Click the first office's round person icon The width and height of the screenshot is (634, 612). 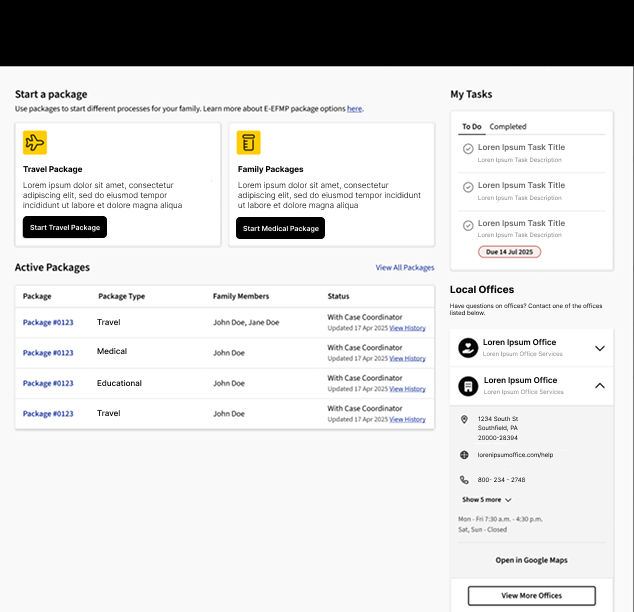click(x=467, y=348)
